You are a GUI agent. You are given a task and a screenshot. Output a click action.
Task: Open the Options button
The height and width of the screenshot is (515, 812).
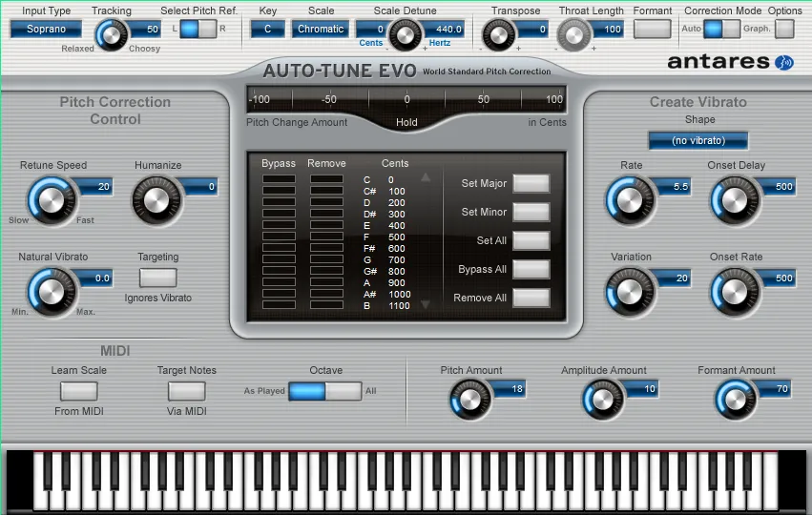point(784,29)
